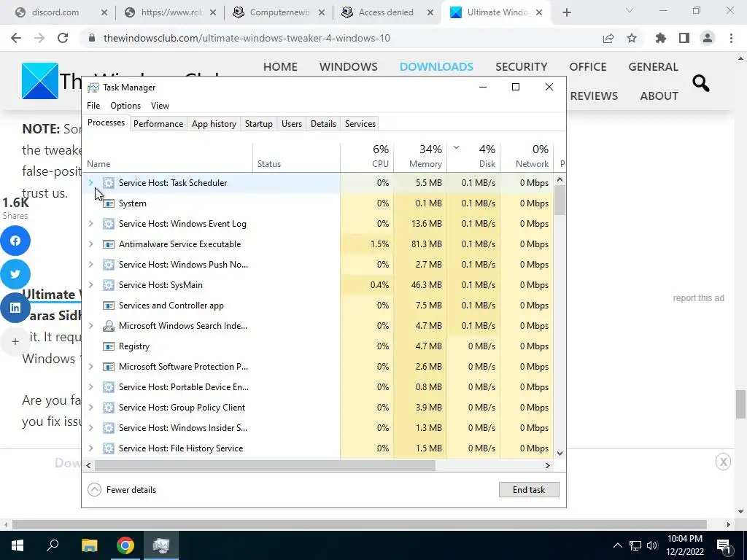Click the Antimalware Service Executable icon
Image resolution: width=747 pixels, height=560 pixels.
pos(109,244)
